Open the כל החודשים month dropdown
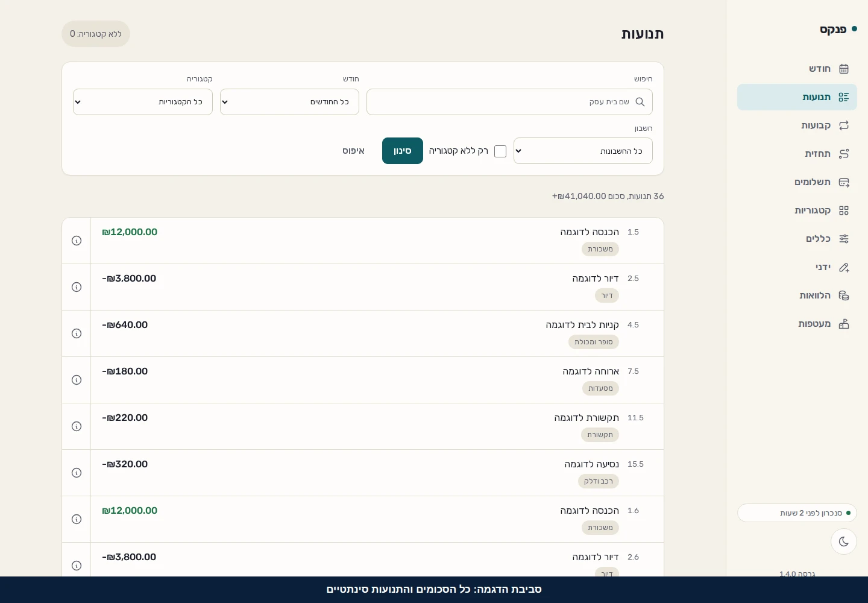 (x=289, y=102)
